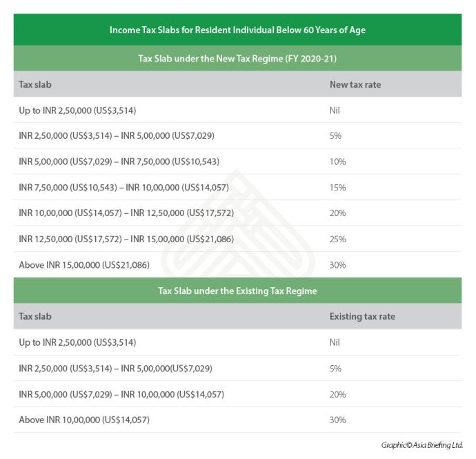Click the INR 5,00,000 – INR 7,50,000 slab
476x459 pixels.
[x=119, y=162]
